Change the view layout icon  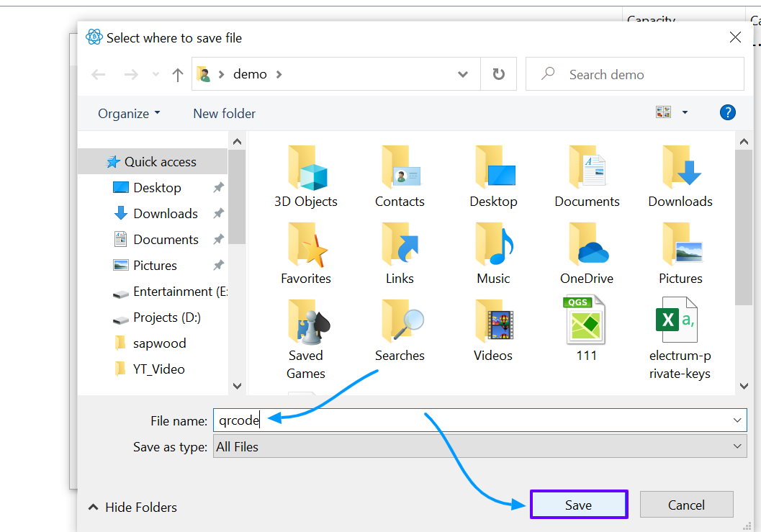664,112
